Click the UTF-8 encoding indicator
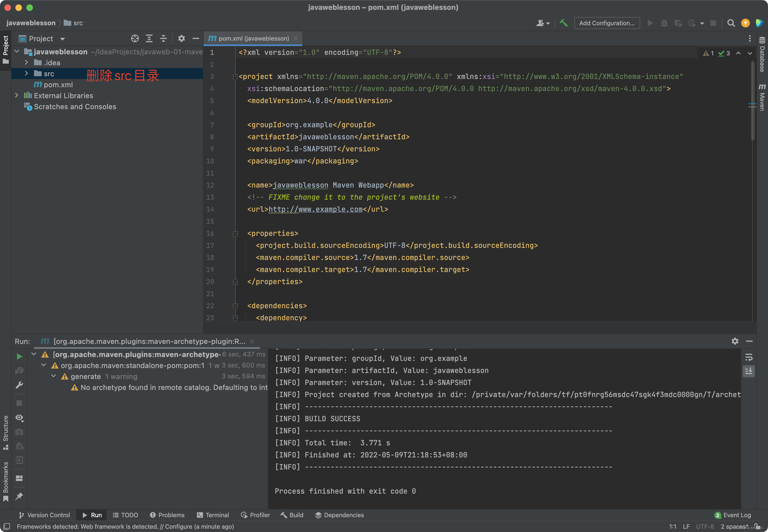 [x=705, y=527]
